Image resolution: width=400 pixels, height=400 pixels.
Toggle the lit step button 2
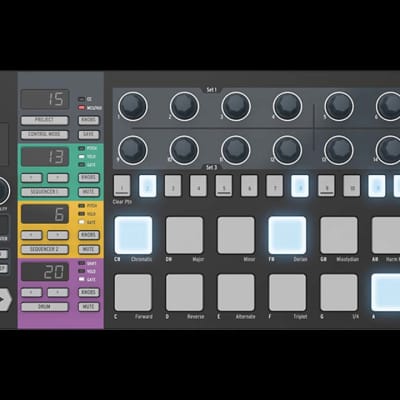coord(147,186)
